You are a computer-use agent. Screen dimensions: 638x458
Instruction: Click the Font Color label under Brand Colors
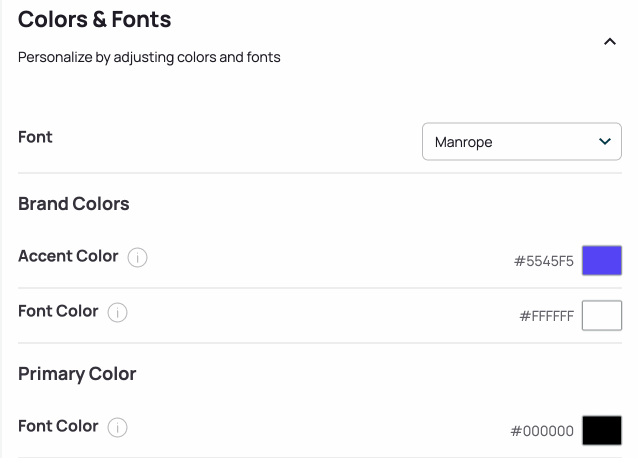click(58, 311)
